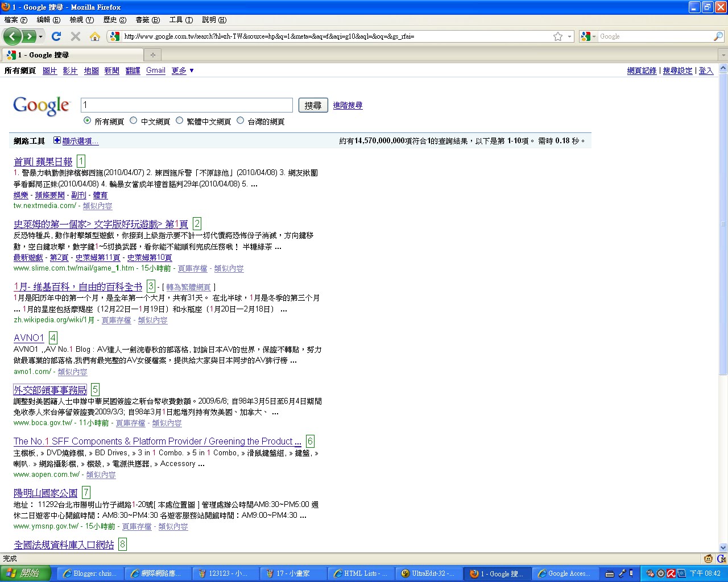This screenshot has height=582, width=728.
Task: Click the Google query input field
Action: (x=187, y=105)
